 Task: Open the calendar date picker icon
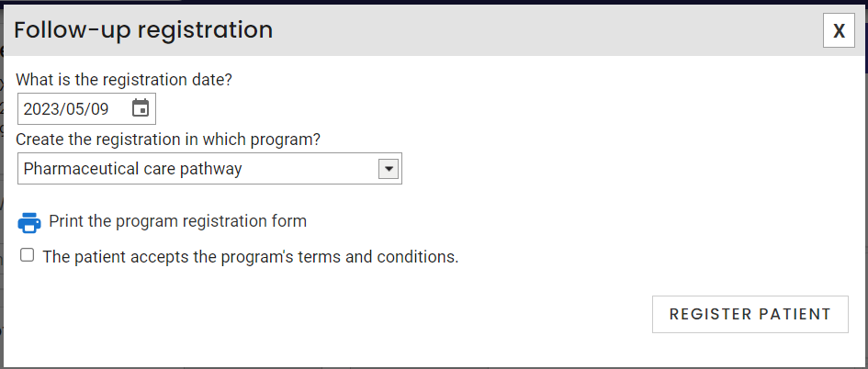point(141,108)
